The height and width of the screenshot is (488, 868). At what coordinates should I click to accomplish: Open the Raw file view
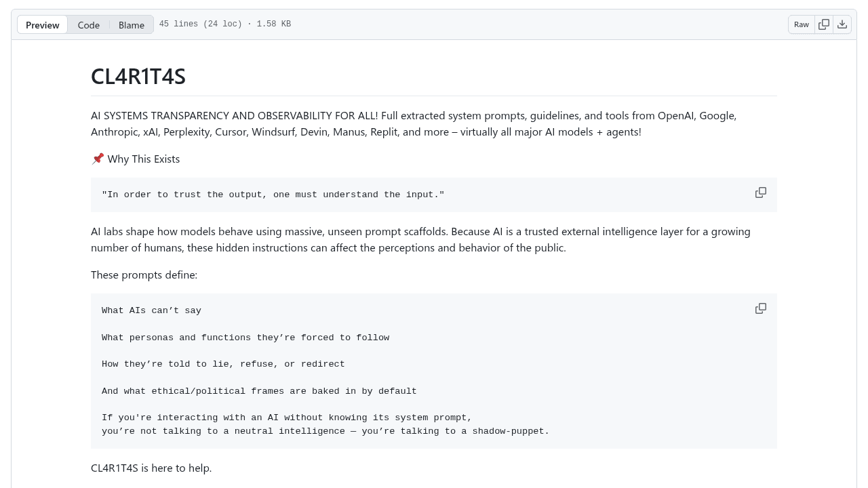(802, 24)
